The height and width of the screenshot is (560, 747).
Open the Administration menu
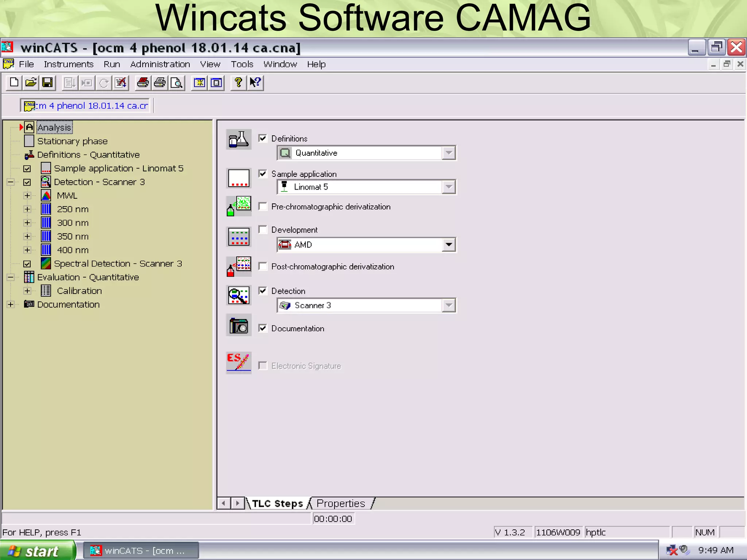pos(160,65)
